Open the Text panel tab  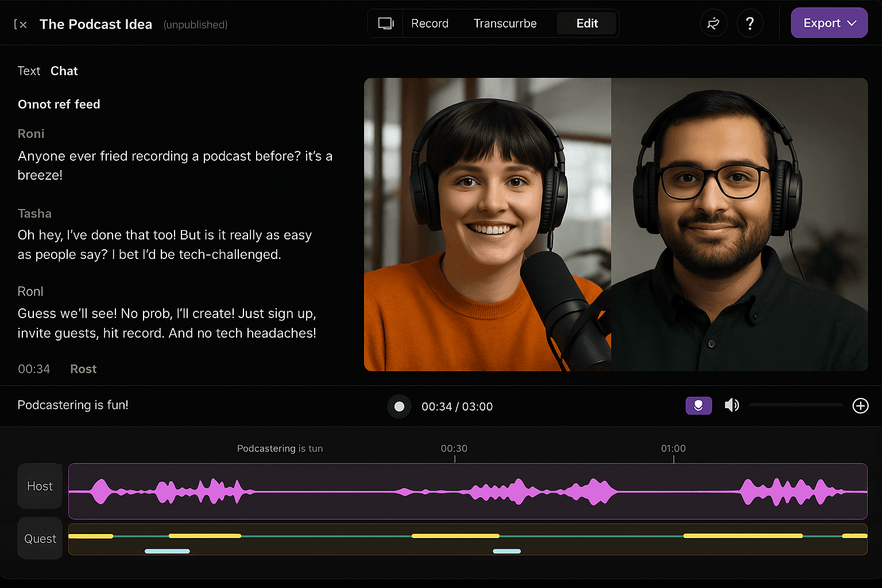pos(29,71)
